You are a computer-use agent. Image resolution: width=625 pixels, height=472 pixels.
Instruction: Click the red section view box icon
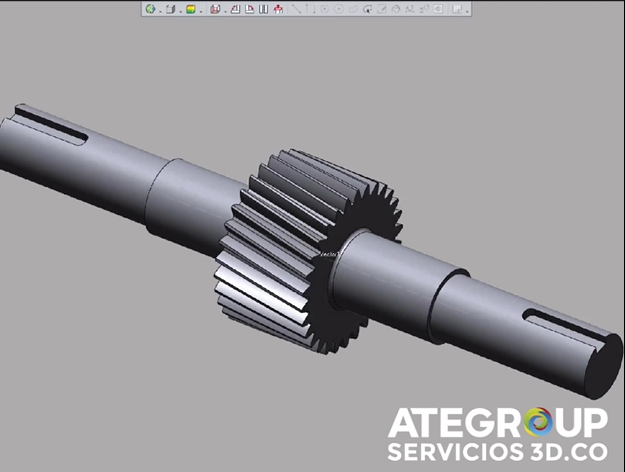(215, 9)
